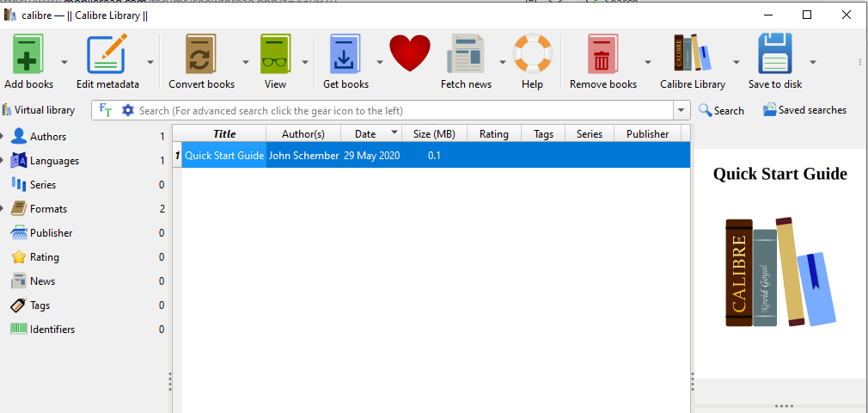Sort by Size (MB) column header
The image size is (868, 413).
[435, 133]
